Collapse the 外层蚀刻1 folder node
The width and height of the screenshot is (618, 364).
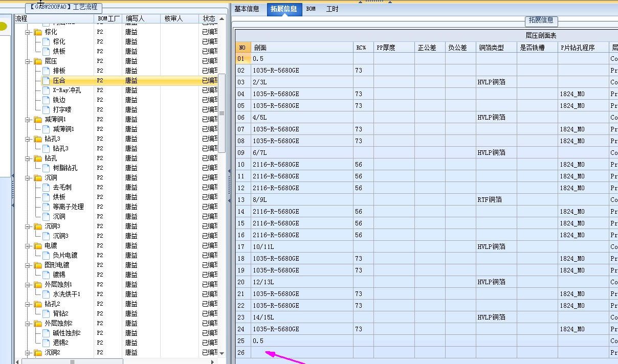(x=29, y=284)
